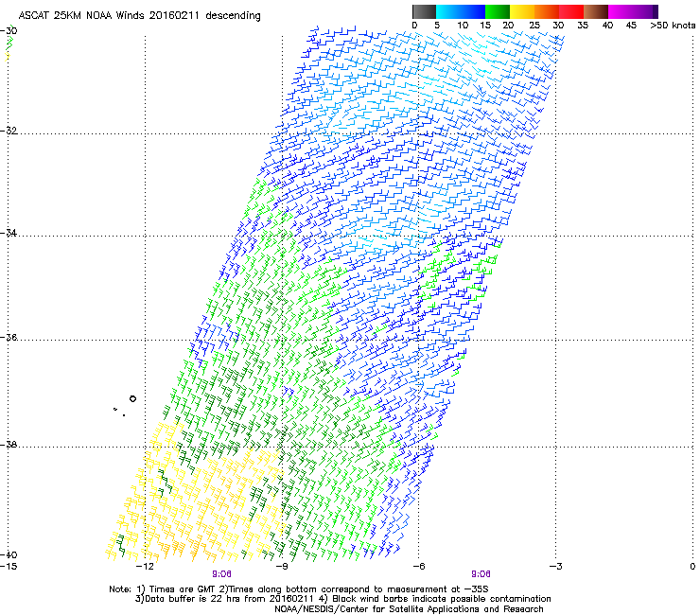This screenshot has width=700, height=615.
Task: Click the 'NOAA/NESDIS/Center for Satellite Applications and Research' credit
Action: point(409,609)
